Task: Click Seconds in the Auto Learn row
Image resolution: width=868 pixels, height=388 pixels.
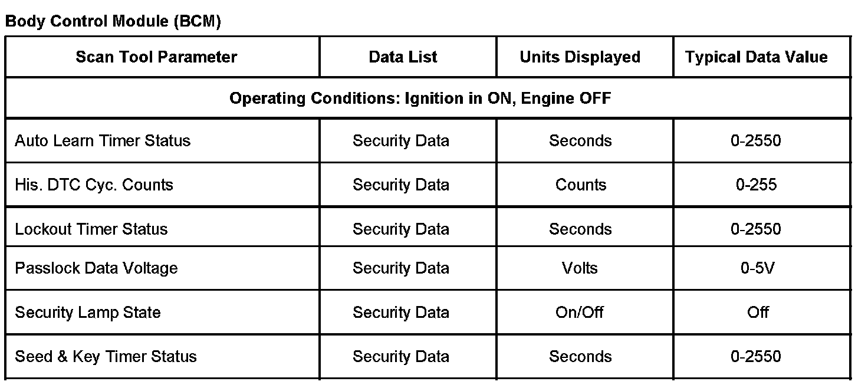Action: [x=580, y=141]
